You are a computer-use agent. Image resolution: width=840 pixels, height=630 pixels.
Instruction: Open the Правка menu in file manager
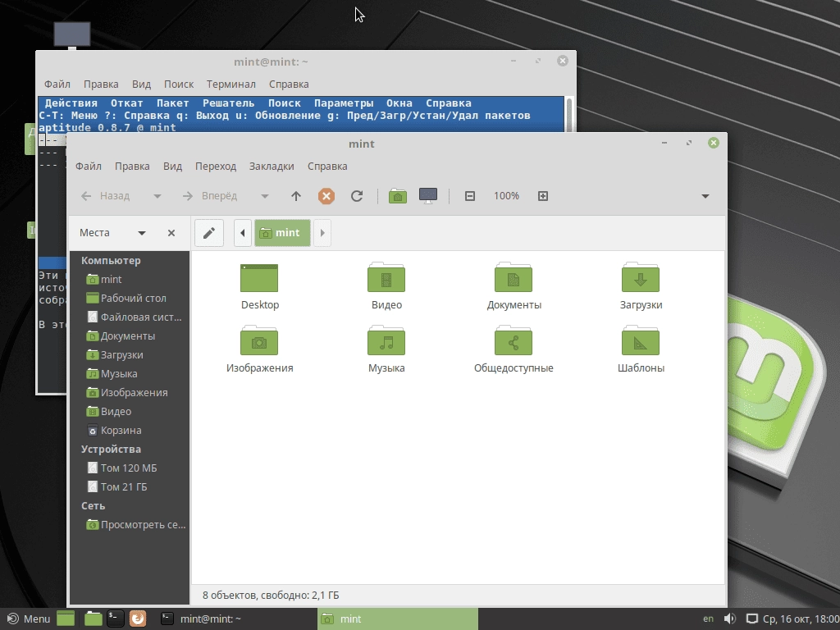click(132, 166)
